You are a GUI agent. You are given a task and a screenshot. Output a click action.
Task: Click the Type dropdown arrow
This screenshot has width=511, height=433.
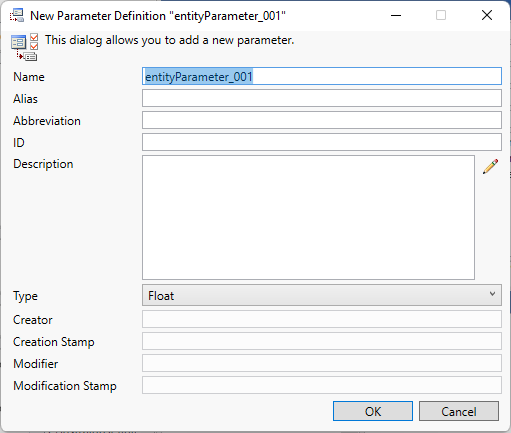[492, 294]
